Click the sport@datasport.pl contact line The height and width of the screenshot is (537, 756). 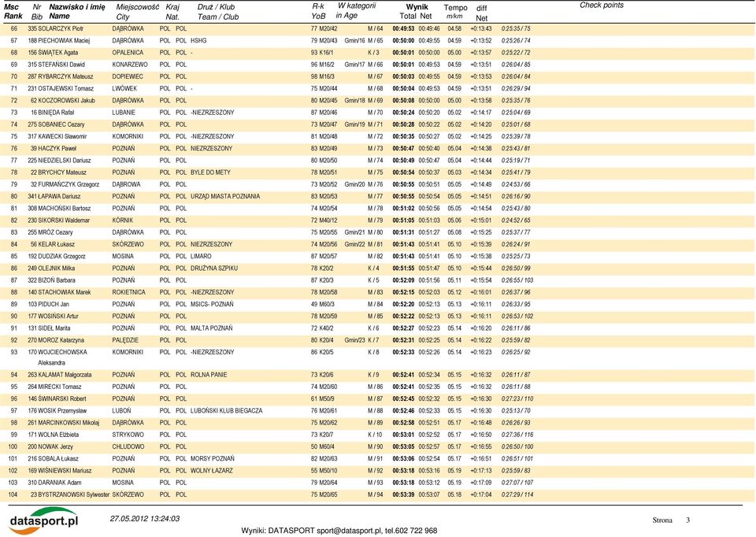point(339,531)
